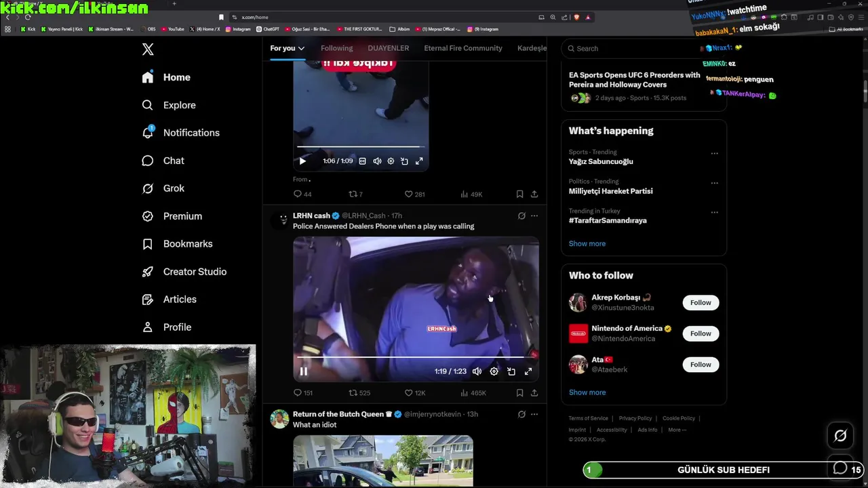
Task: Like the post with 281 likes
Action: (414, 195)
